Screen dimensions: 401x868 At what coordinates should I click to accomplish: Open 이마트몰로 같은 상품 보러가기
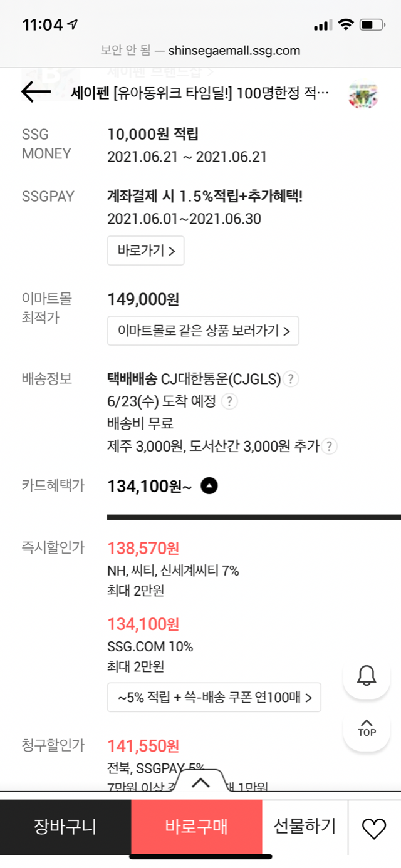[203, 331]
